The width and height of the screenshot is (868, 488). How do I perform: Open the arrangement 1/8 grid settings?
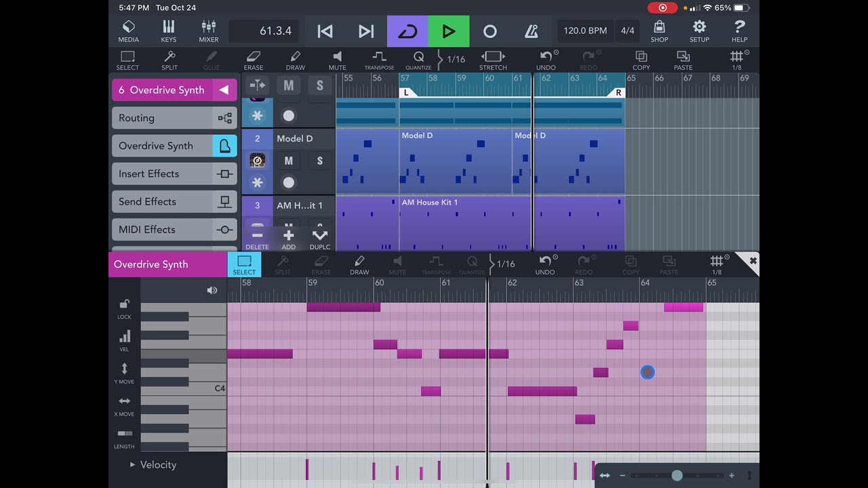click(737, 60)
